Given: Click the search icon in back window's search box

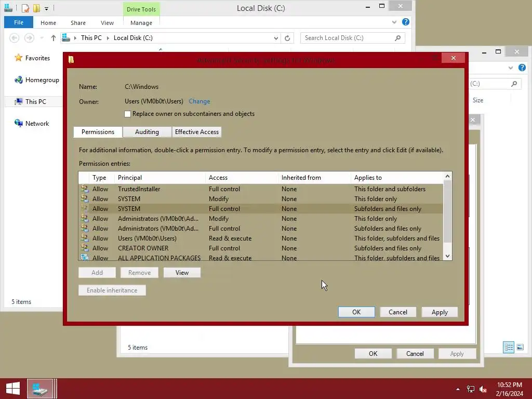Looking at the screenshot, I should 514,84.
